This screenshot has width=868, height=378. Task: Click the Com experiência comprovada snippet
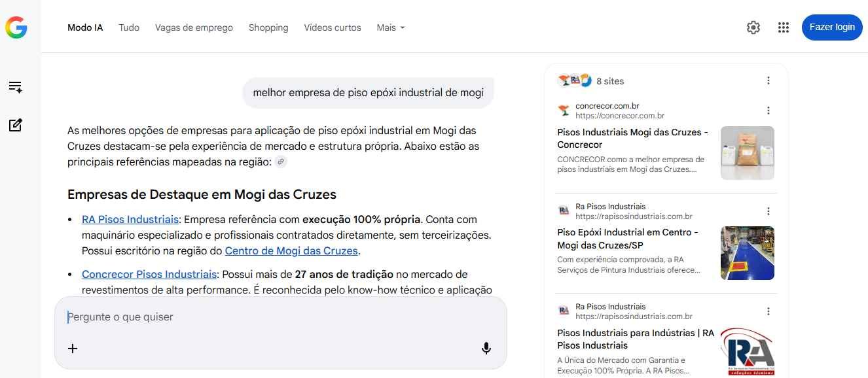[x=630, y=264]
